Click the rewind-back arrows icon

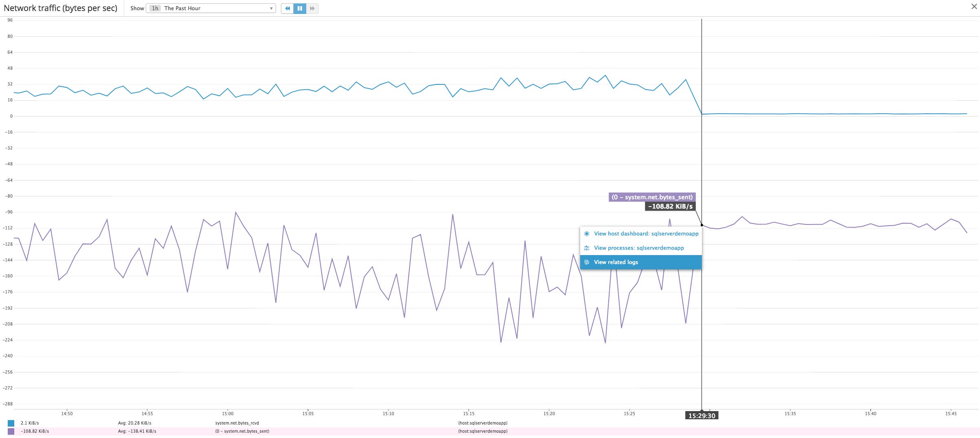tap(288, 9)
